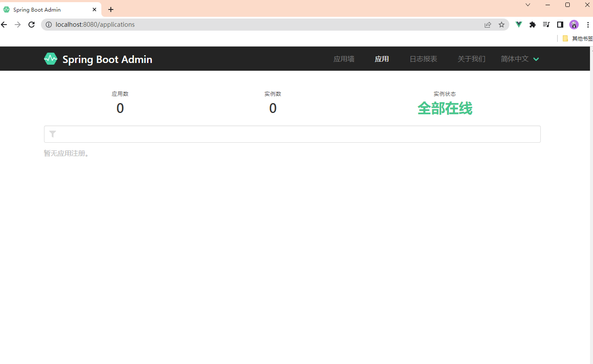Screen dimensions: 593x364
Task: Select the Spring Boot Admin browser tab
Action: click(x=50, y=9)
